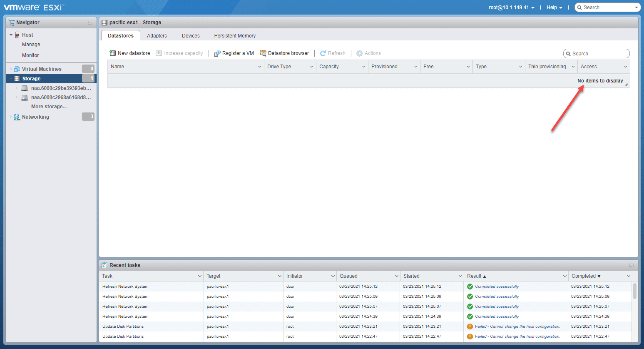Open the root@10.1.149.41 user dropdown
Screen dimensions: 644x349
512,7
